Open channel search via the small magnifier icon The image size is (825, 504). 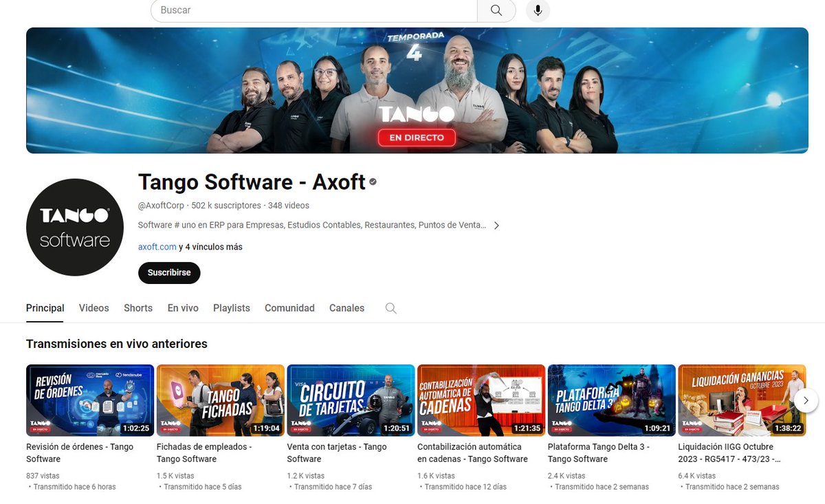(x=390, y=308)
